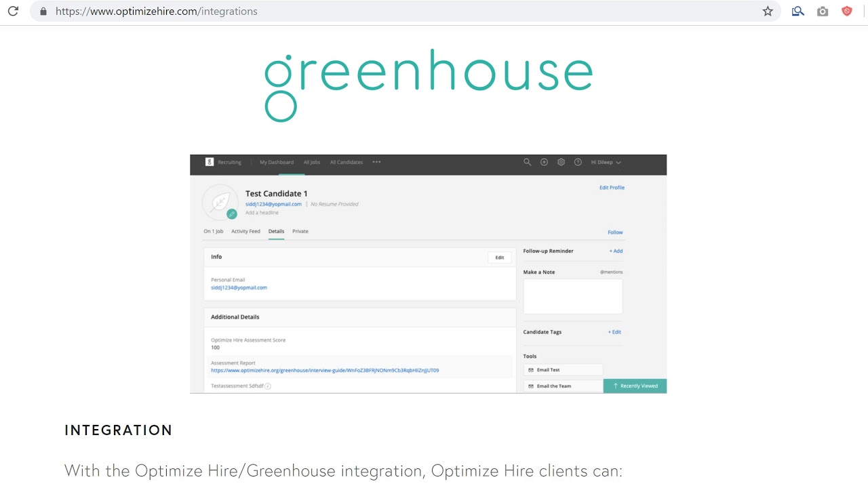Viewport: 868px width, 488px height.
Task: Click the leaf candidate avatar placeholder
Action: (220, 202)
